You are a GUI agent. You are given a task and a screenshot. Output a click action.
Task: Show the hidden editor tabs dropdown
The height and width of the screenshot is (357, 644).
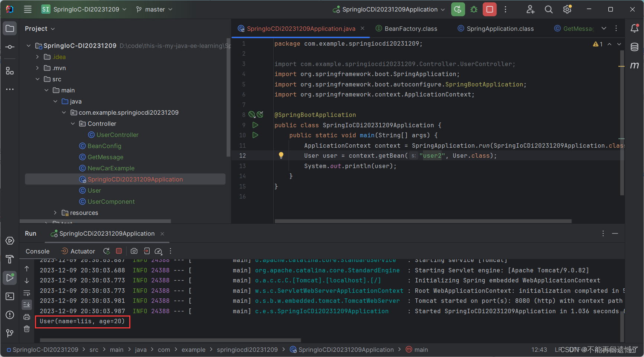[604, 28]
